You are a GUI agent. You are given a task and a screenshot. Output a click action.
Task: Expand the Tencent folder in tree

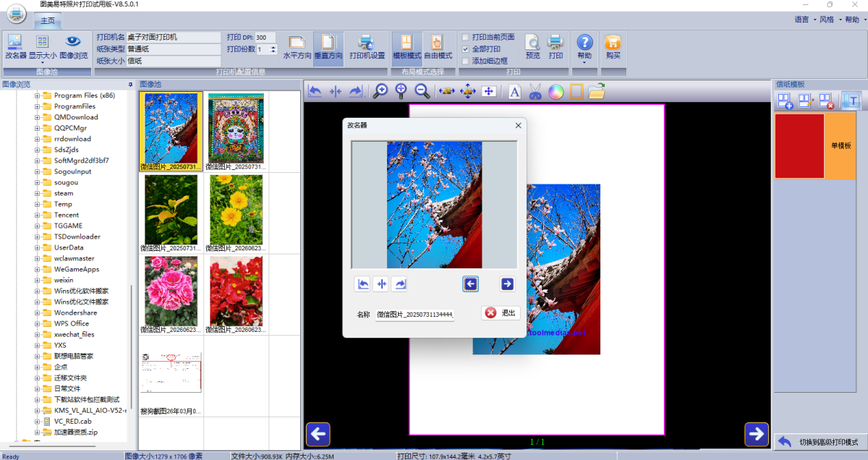click(x=37, y=215)
